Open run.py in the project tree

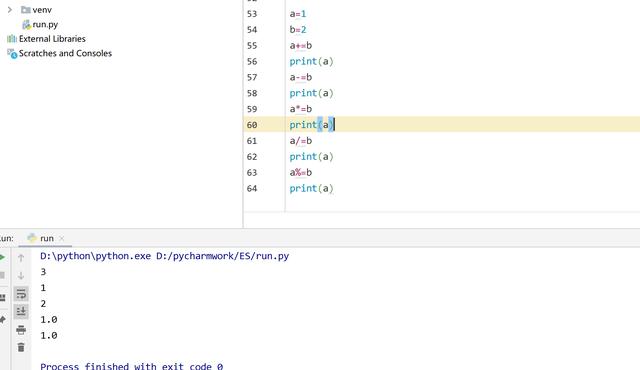click(45, 24)
